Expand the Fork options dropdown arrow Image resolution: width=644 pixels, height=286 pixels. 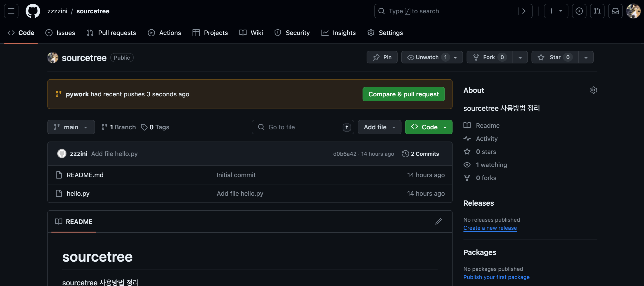[x=520, y=57]
